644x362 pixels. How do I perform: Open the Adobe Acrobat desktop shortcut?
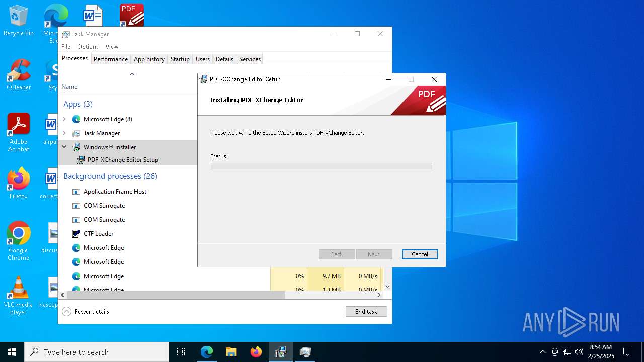coord(19,133)
